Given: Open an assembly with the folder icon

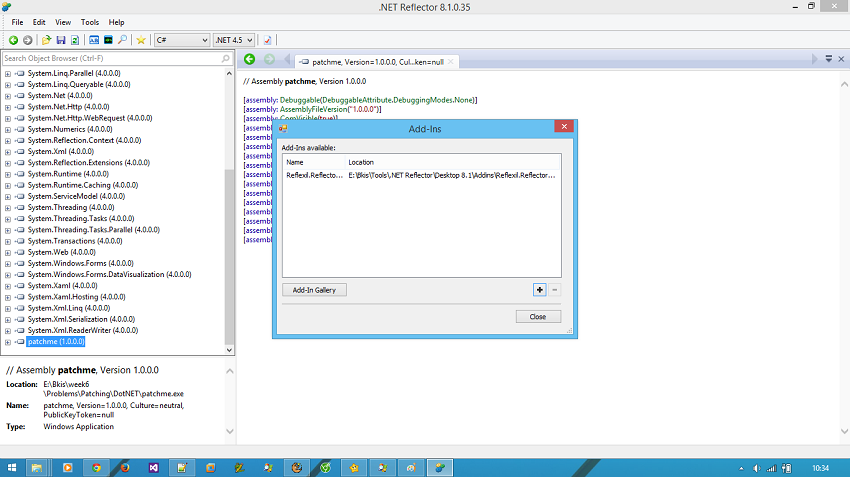Looking at the screenshot, I should 47,40.
